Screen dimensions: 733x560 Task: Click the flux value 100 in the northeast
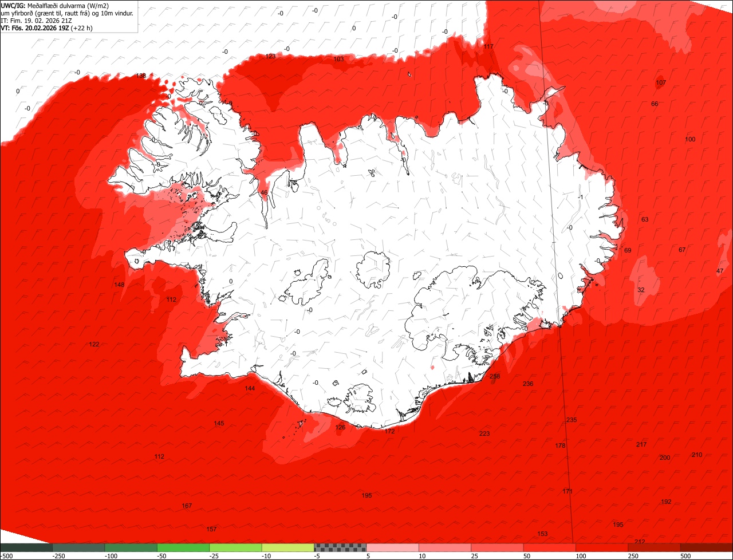click(690, 139)
